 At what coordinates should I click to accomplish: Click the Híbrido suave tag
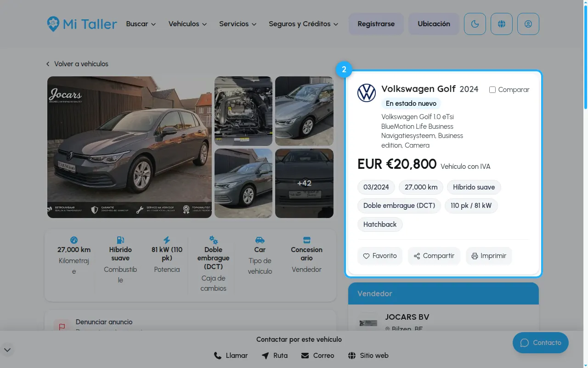click(474, 187)
